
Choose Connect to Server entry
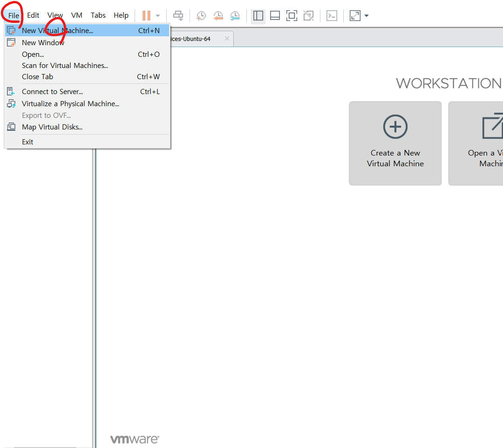click(87, 92)
